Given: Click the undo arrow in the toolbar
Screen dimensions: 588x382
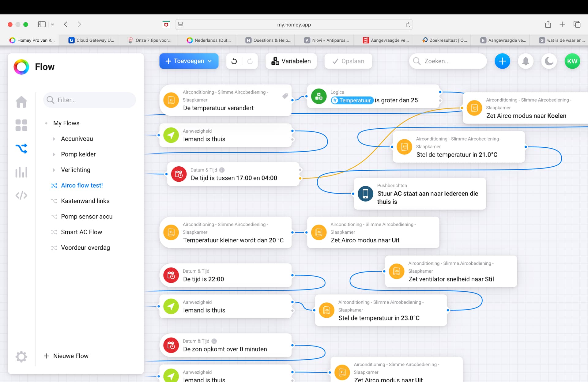Looking at the screenshot, I should (234, 61).
